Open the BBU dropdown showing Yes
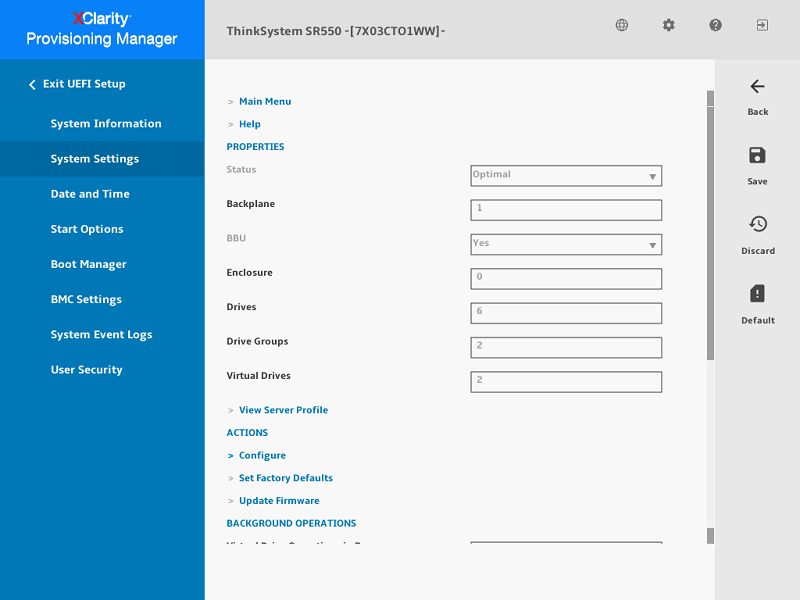Image resolution: width=800 pixels, height=600 pixels. click(566, 244)
